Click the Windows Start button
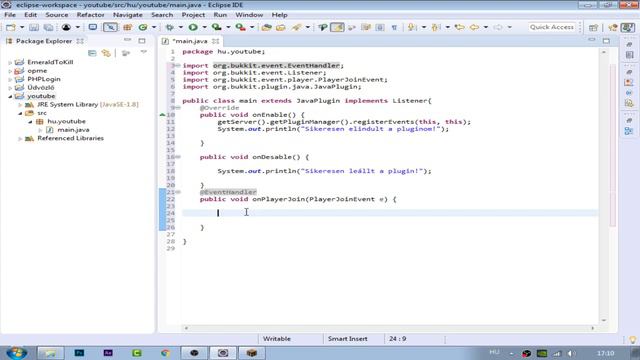640x360 pixels. [16, 353]
